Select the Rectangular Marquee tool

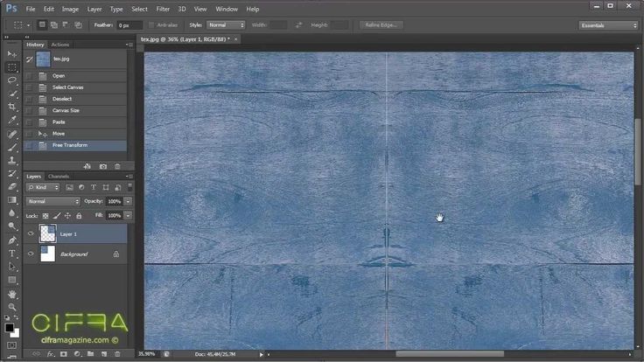click(12, 66)
